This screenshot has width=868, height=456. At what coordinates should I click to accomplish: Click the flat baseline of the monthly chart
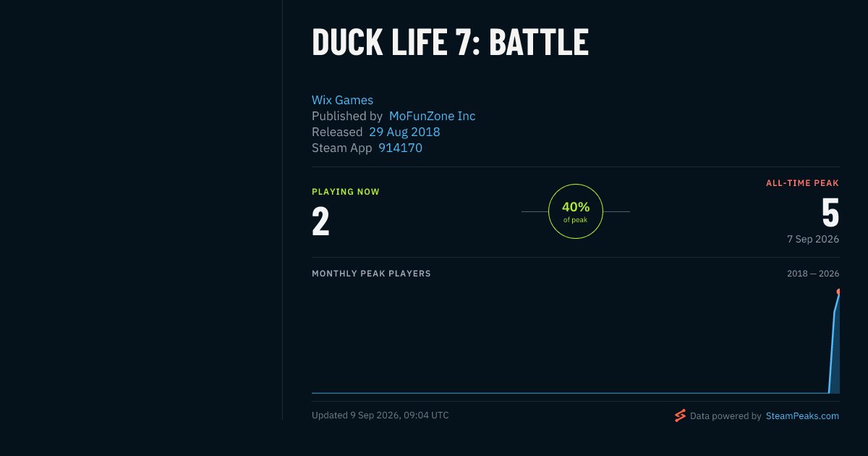[570, 393]
